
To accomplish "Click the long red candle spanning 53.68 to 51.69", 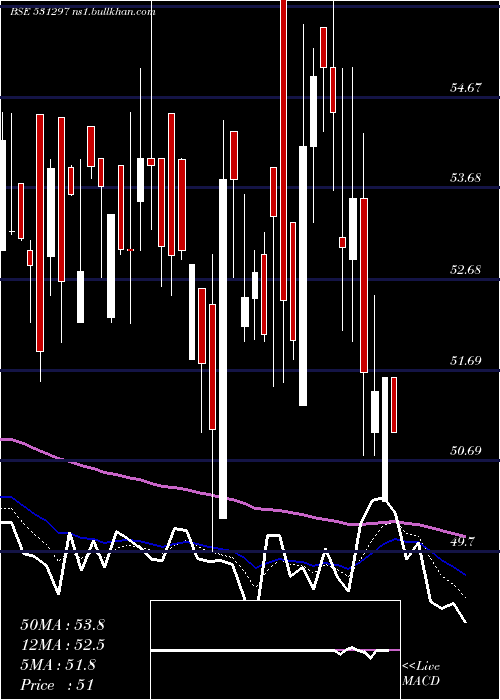I will tap(364, 285).
